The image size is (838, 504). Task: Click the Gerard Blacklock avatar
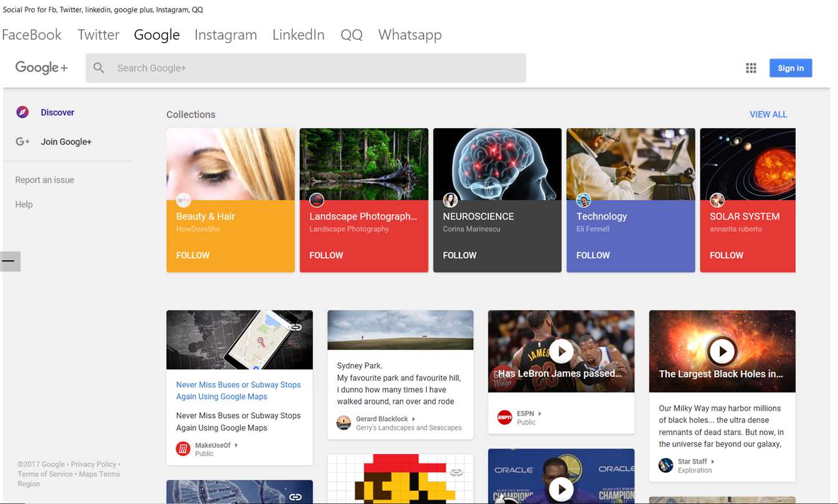pos(344,423)
